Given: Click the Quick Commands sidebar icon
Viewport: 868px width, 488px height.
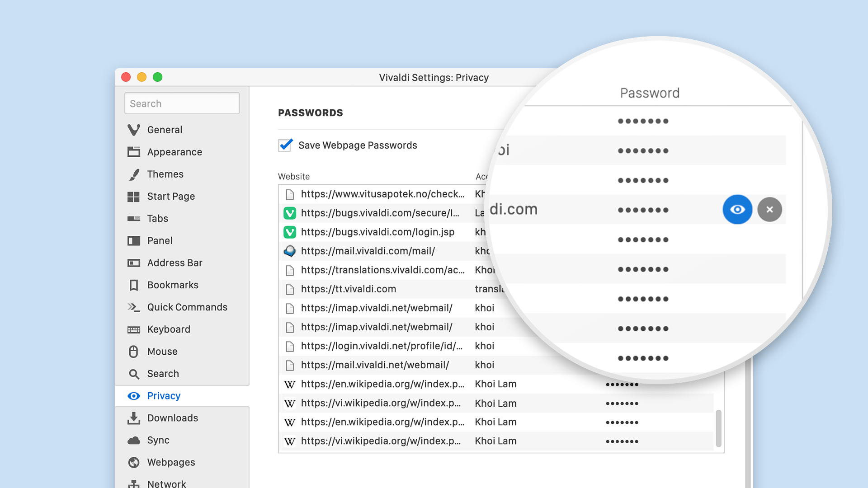Looking at the screenshot, I should coord(134,307).
